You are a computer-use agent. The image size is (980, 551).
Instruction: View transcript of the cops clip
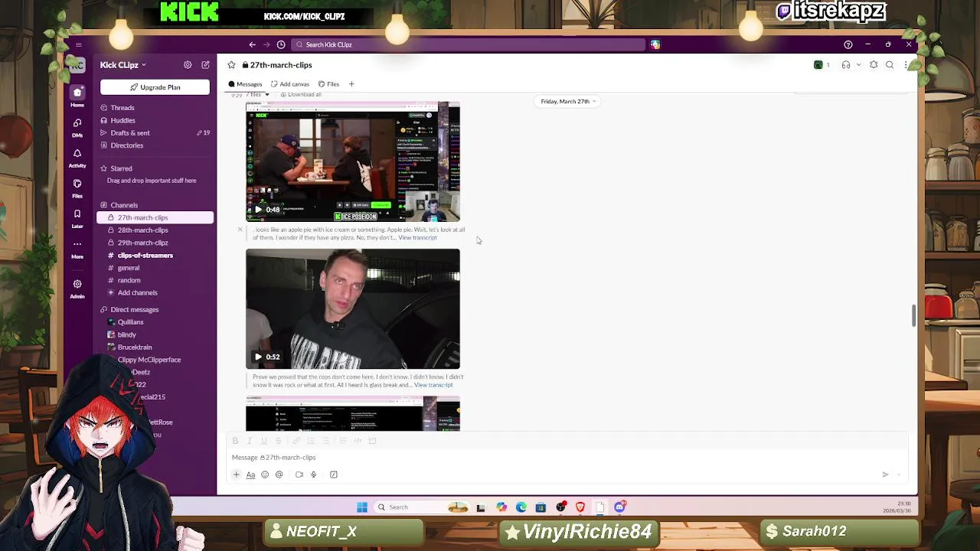click(433, 385)
